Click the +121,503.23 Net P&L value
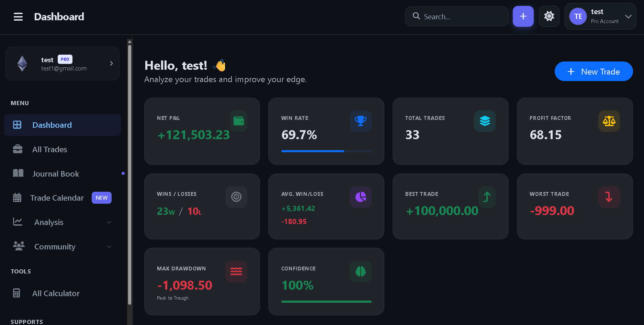The height and width of the screenshot is (325, 644). pyautogui.click(x=194, y=135)
